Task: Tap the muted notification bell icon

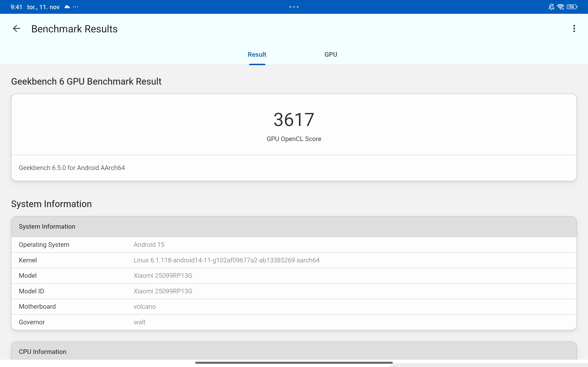Action: [551, 7]
